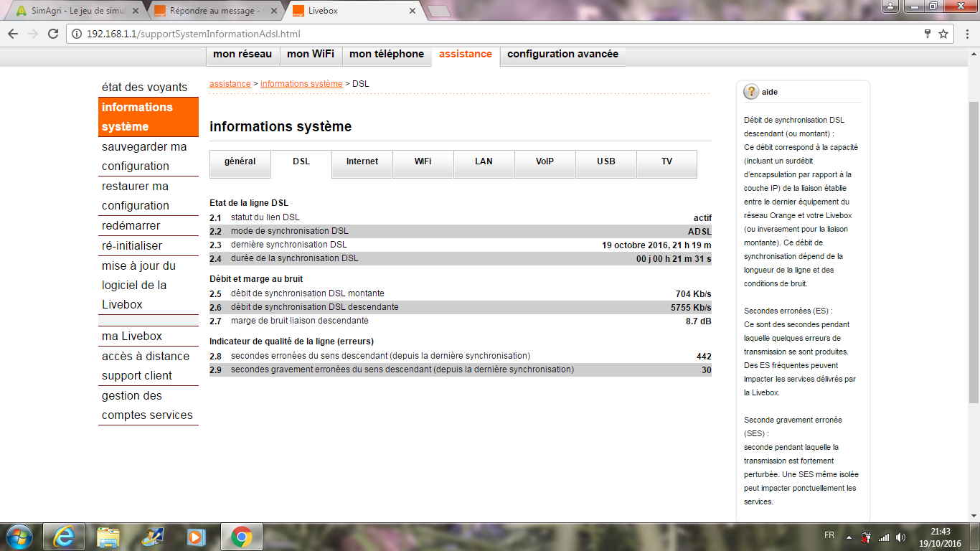The height and width of the screenshot is (551, 980).
Task: Switch to the WiFi information tab
Action: coord(423,162)
